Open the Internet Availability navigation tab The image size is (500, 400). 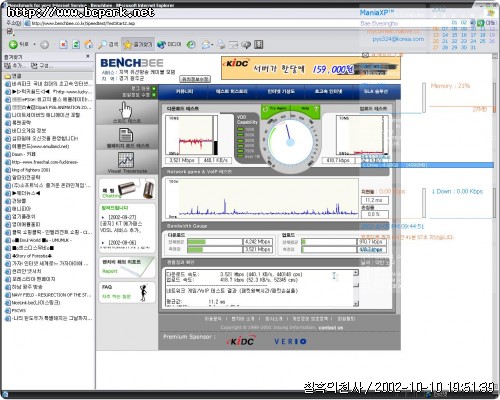[x=281, y=91]
